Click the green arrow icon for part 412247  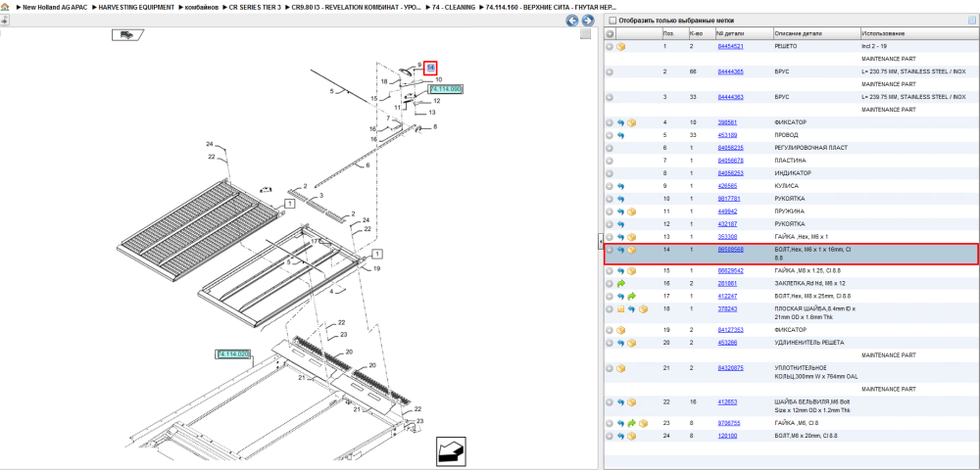pyautogui.click(x=632, y=296)
